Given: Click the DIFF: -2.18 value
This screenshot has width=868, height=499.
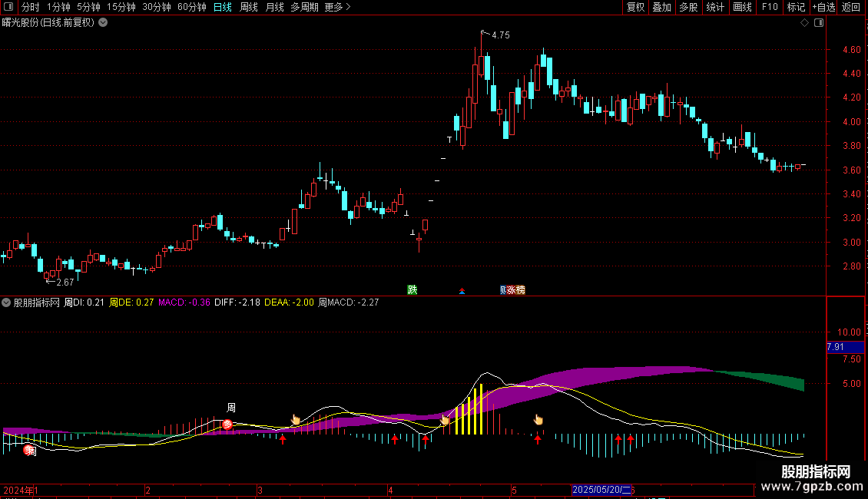Looking at the screenshot, I should click(x=237, y=302).
